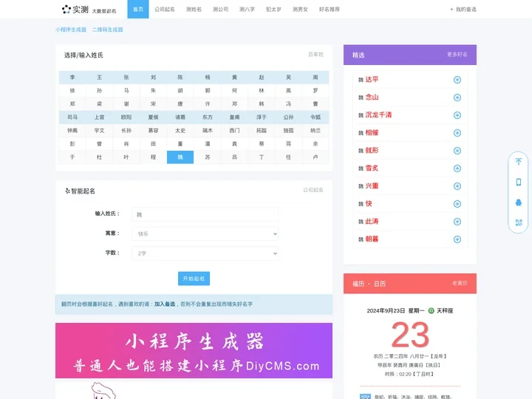532x399 pixels.
Task: Select surname 田 in the grid
Action: coord(154,144)
